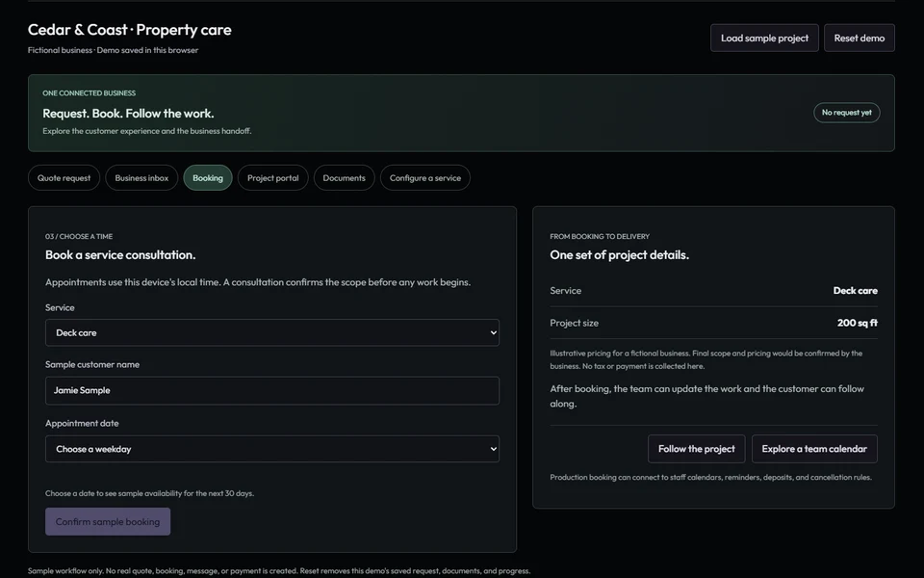Open the Business inbox tab
Image resolution: width=924 pixels, height=578 pixels.
(x=141, y=177)
